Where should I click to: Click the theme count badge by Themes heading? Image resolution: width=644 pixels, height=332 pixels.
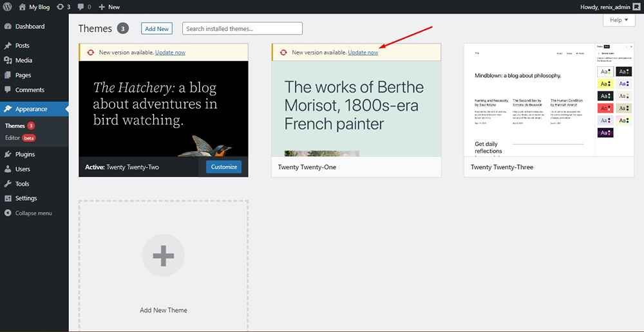[123, 28]
